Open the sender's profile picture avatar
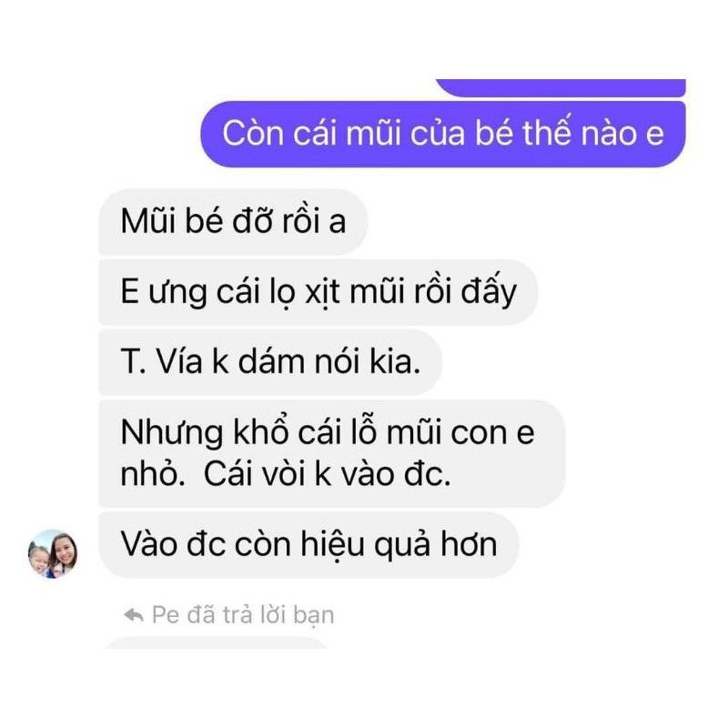 pyautogui.click(x=53, y=553)
